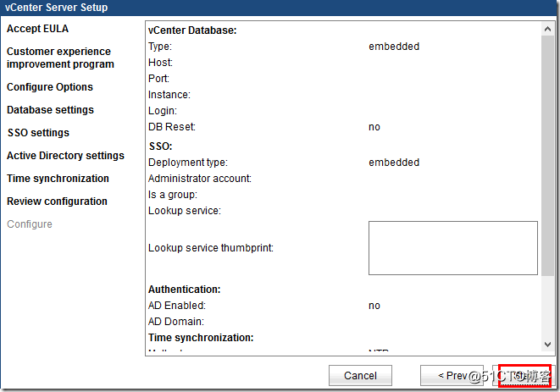Select Configure Options step
This screenshot has width=560, height=392.
click(50, 87)
